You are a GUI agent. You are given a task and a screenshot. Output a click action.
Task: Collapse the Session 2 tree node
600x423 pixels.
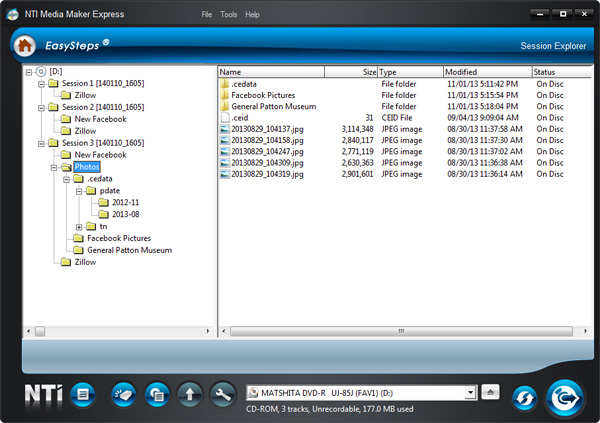click(x=41, y=108)
